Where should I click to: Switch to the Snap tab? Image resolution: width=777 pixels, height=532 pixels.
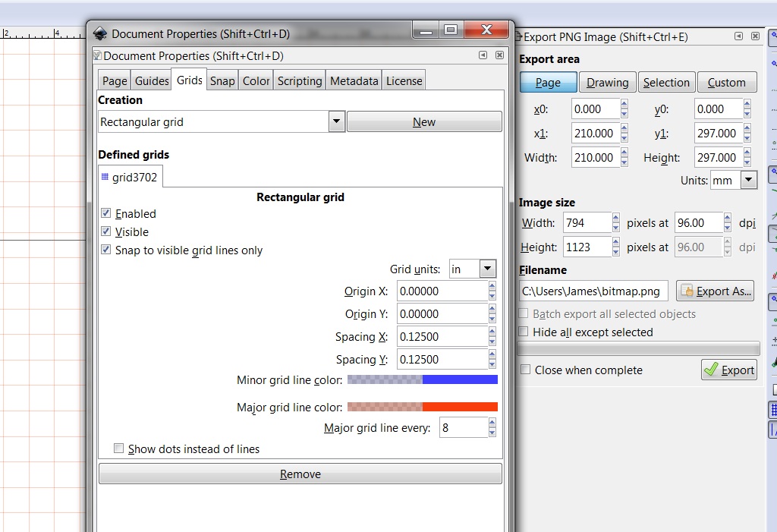click(222, 81)
